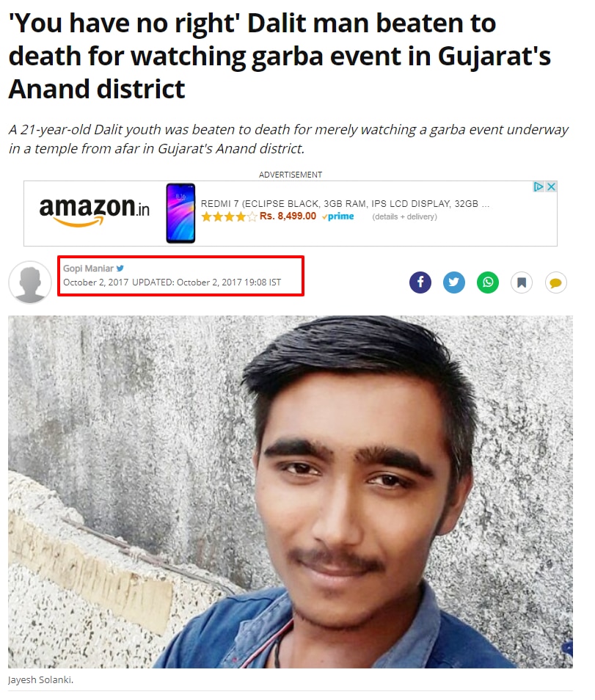Close the Amazon advertisement
595x700 pixels.
click(551, 186)
